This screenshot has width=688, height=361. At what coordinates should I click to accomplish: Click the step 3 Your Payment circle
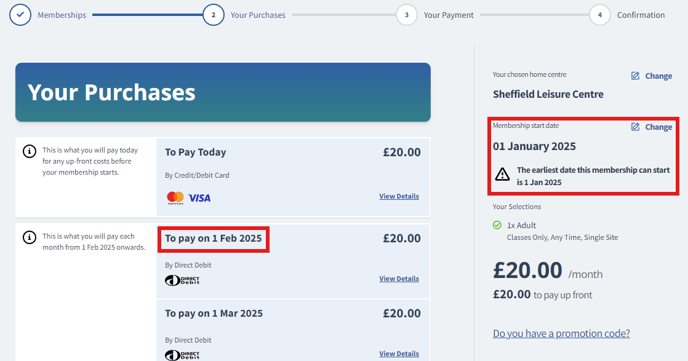coord(406,15)
